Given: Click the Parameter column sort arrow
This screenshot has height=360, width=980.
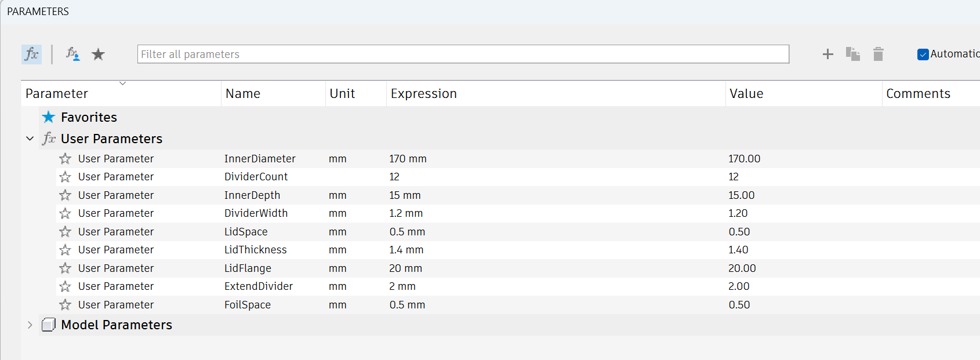Looking at the screenshot, I should point(122,84).
